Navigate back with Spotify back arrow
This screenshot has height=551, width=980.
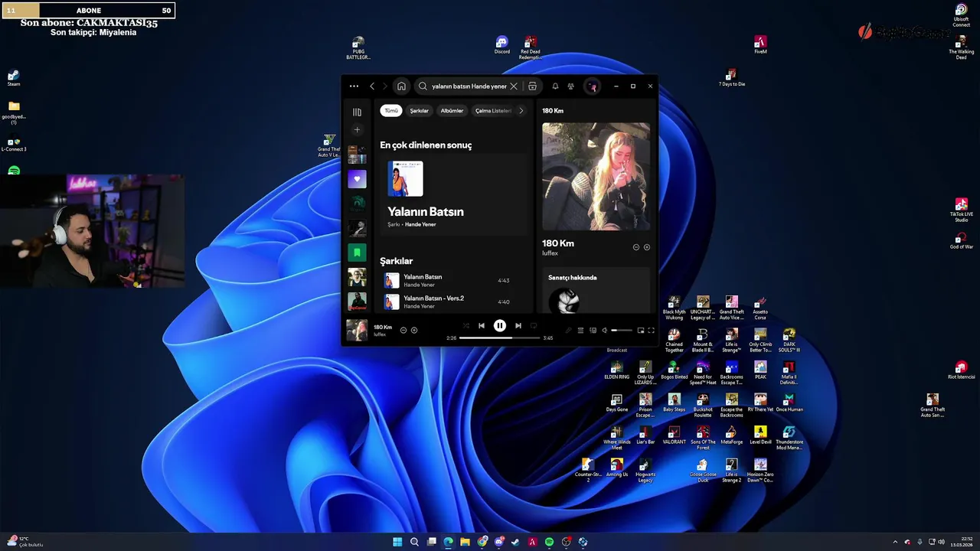(372, 86)
